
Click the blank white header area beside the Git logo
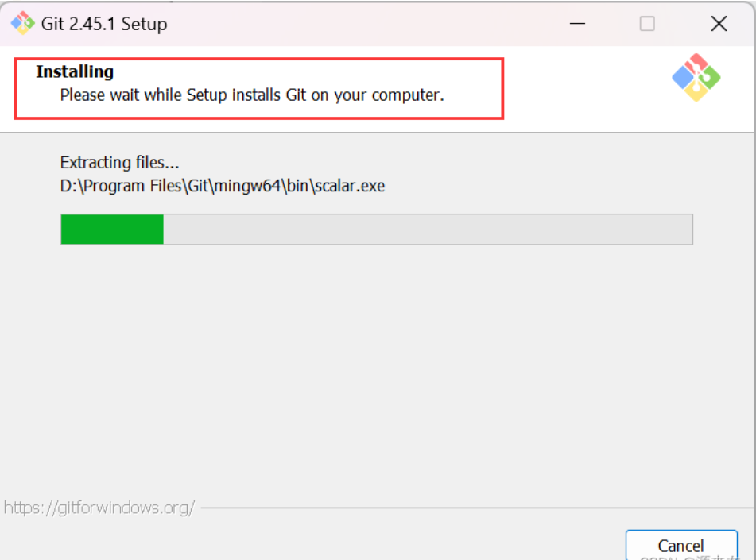pyautogui.click(x=588, y=87)
